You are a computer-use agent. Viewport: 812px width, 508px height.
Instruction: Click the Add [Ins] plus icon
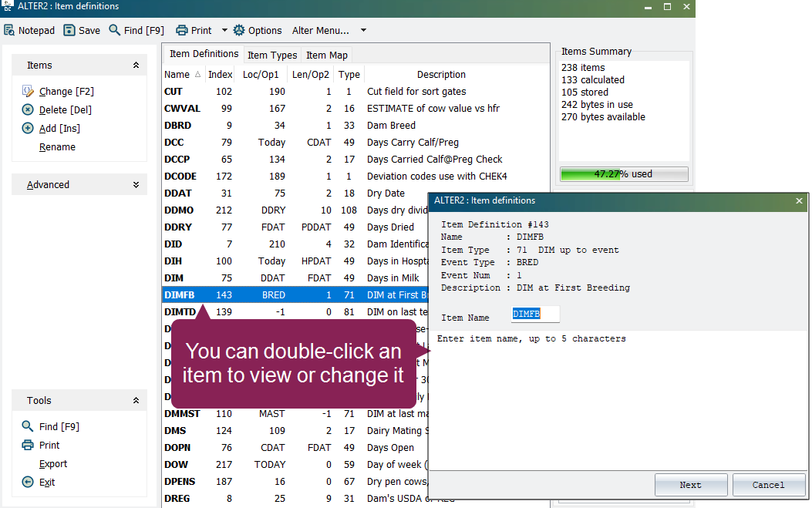28,129
